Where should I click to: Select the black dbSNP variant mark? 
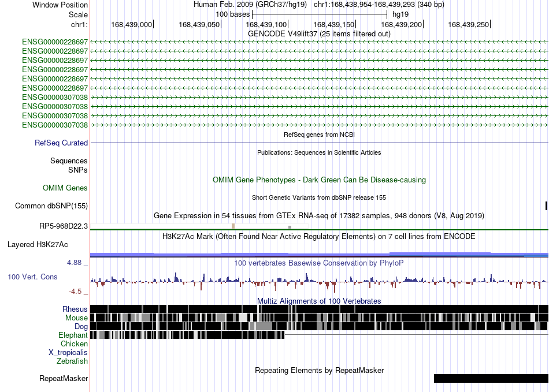(546, 206)
